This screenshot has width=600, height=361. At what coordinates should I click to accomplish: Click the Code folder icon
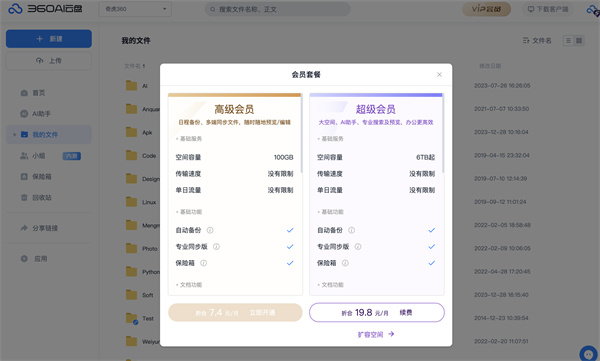(131, 155)
